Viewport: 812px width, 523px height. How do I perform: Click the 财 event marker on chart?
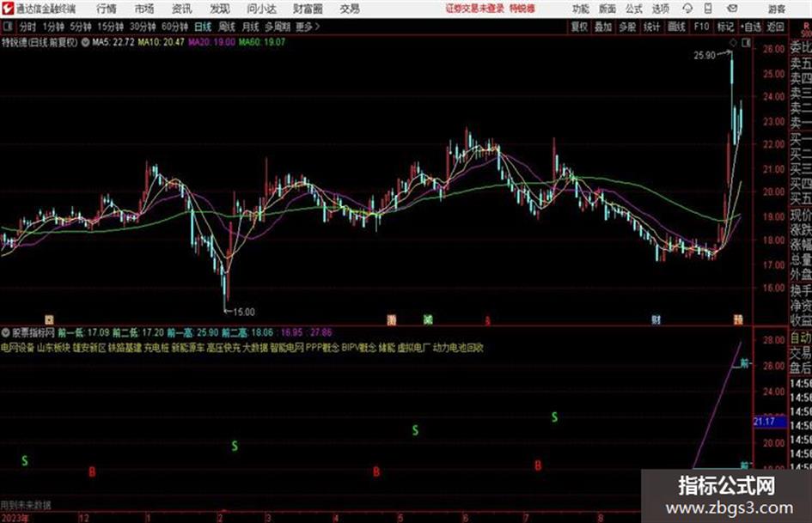[656, 319]
